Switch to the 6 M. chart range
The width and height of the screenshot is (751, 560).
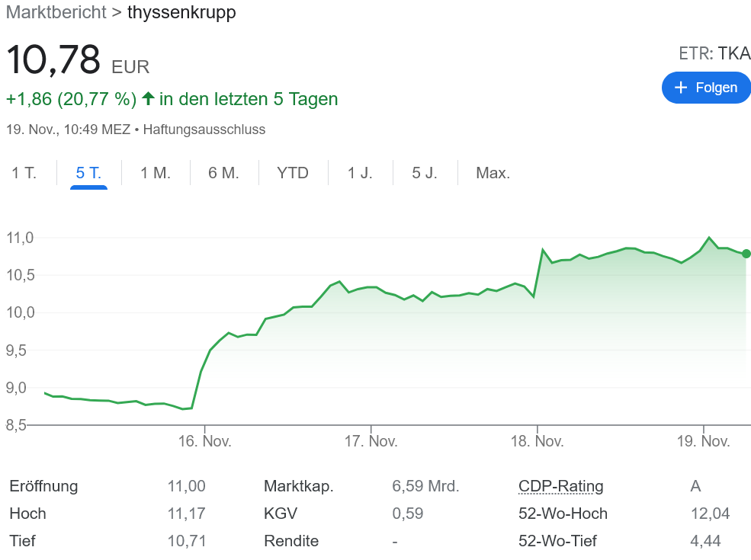click(x=223, y=173)
